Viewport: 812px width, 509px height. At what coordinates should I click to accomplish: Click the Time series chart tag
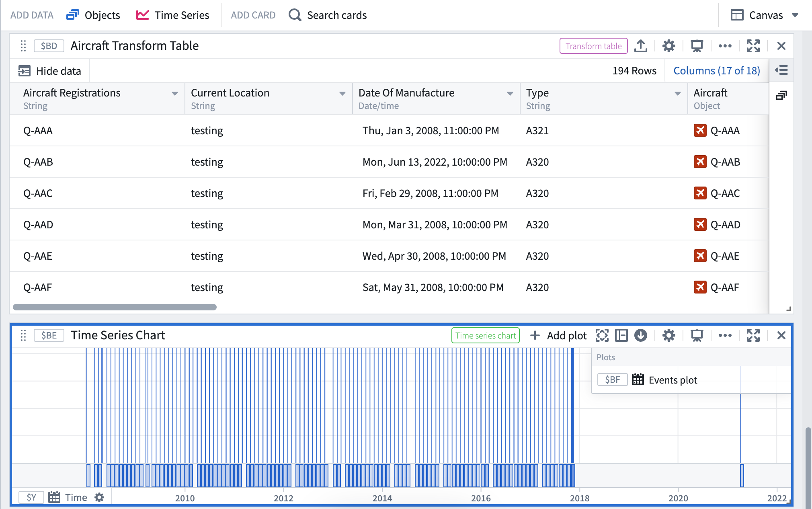[486, 335]
